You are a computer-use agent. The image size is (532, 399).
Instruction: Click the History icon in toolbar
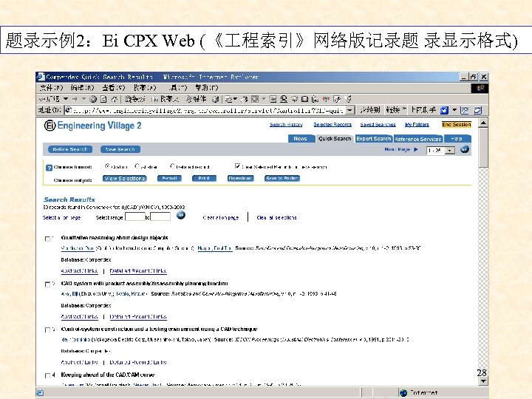[215, 99]
